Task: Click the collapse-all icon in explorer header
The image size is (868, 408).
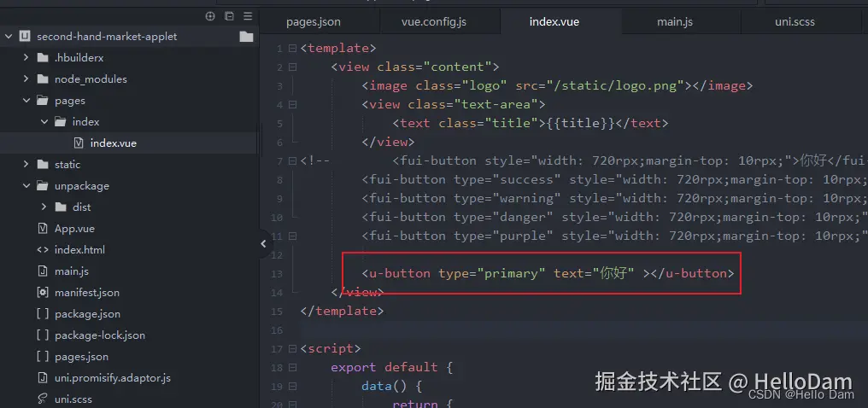Action: 229,16
